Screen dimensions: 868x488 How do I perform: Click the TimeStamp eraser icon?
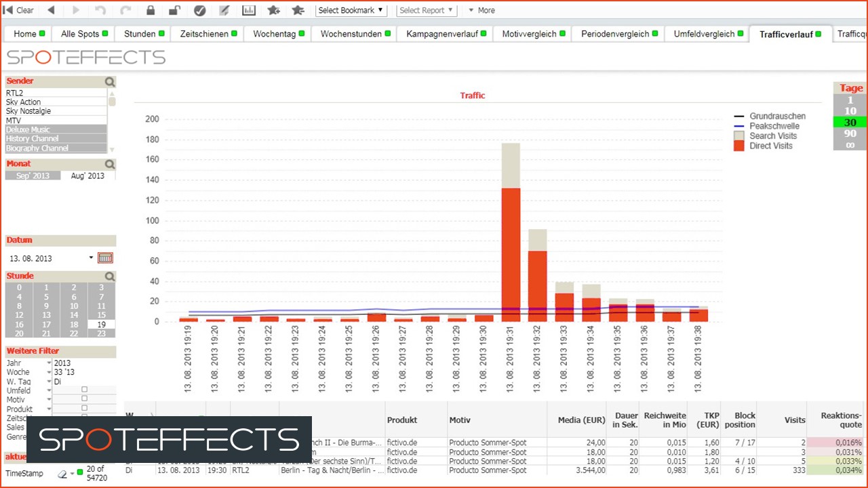click(63, 474)
